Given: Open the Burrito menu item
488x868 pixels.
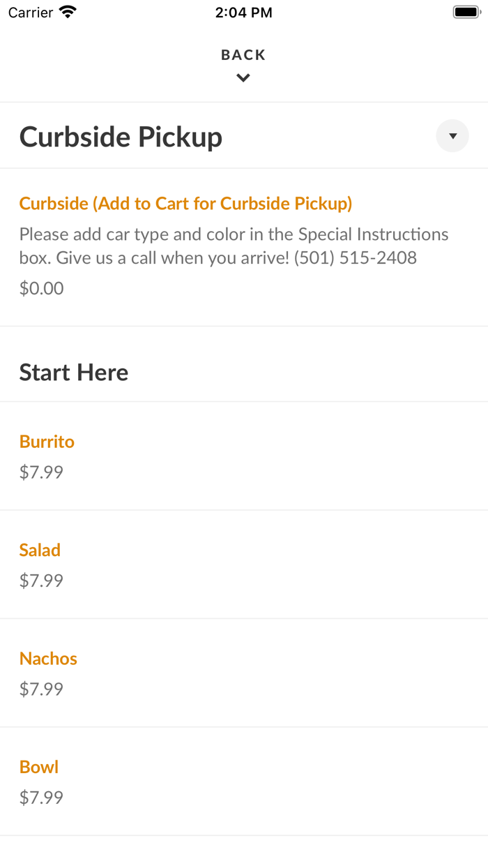Looking at the screenshot, I should point(47,442).
